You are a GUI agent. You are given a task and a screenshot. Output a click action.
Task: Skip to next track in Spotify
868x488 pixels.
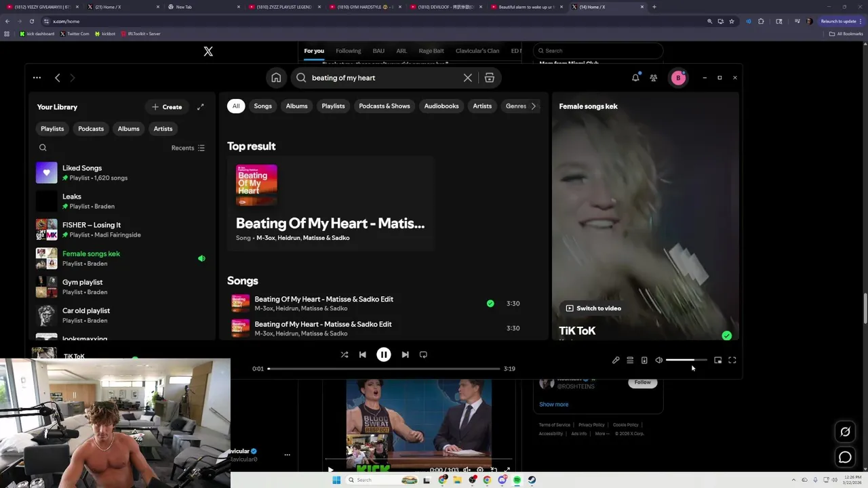[x=405, y=354]
